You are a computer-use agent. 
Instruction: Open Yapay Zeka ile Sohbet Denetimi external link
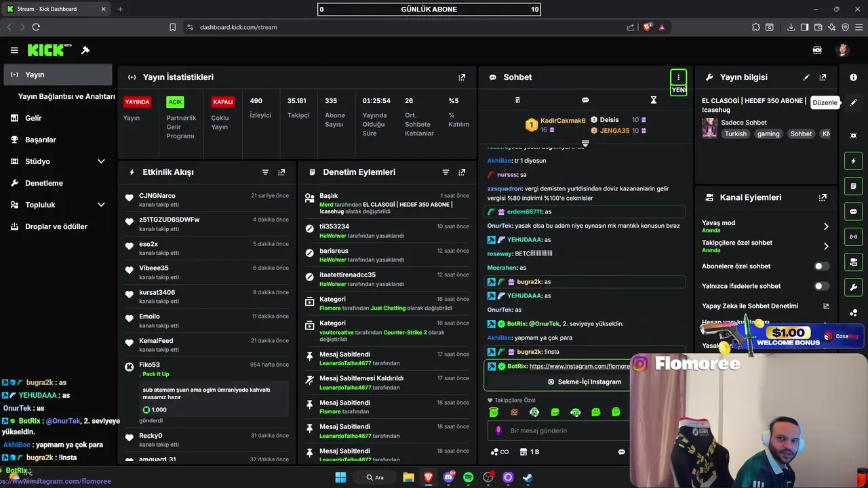826,306
